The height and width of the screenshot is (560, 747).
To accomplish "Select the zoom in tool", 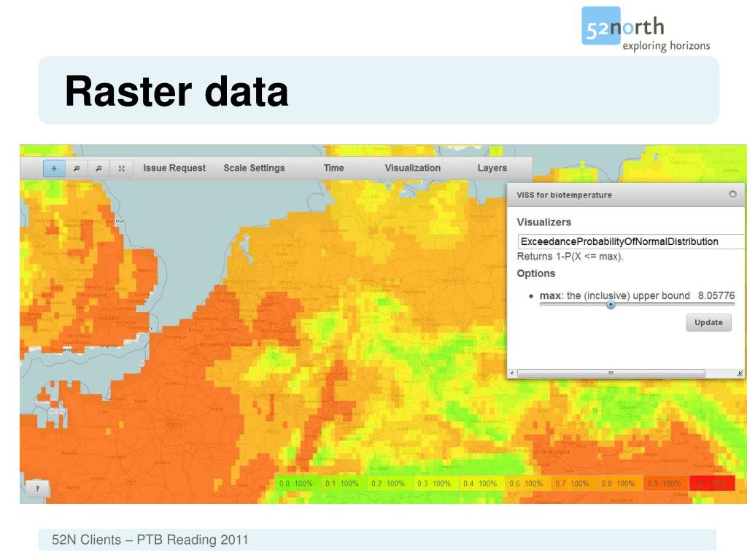I will tap(76, 168).
